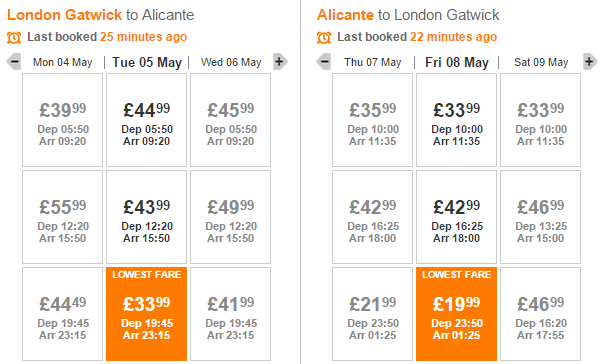Choose the £33.99 lowest fare outbound flight
Screen dimensions: 600x364
pyautogui.click(x=147, y=314)
